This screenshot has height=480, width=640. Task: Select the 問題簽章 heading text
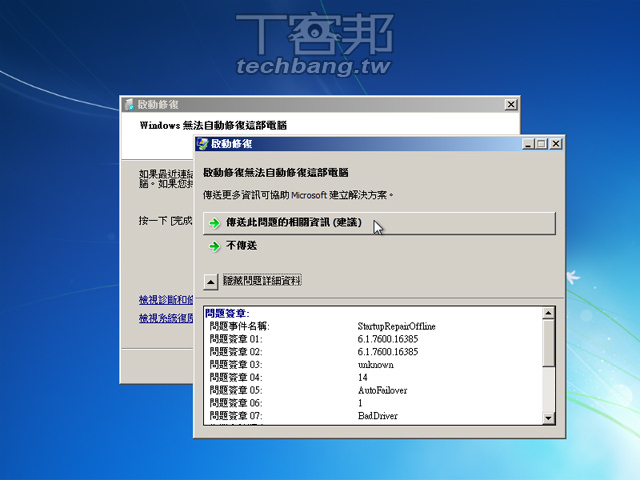(x=227, y=313)
